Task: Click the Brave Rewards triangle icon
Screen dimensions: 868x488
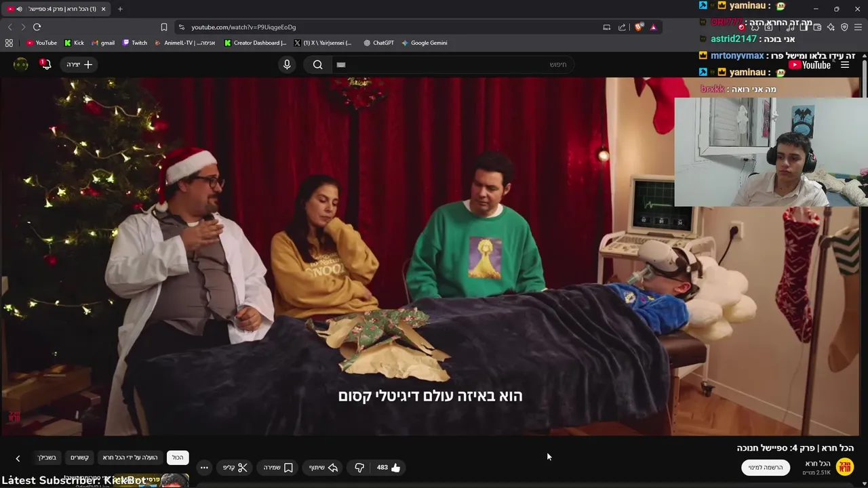Action: pos(654,27)
